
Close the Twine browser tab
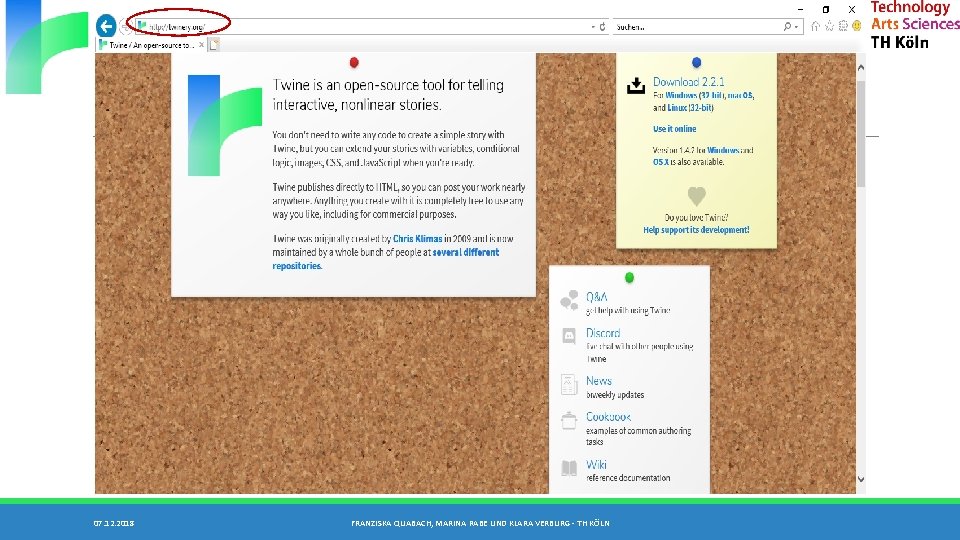[201, 45]
